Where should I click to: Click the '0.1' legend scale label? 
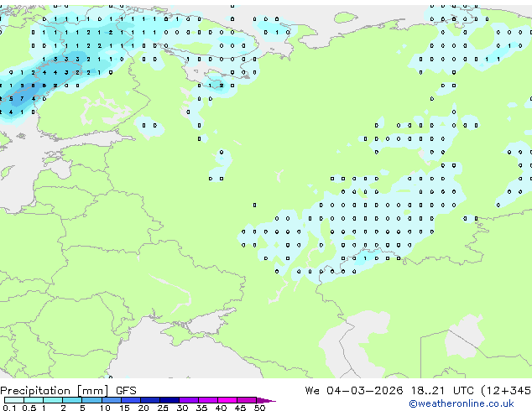point(9,408)
